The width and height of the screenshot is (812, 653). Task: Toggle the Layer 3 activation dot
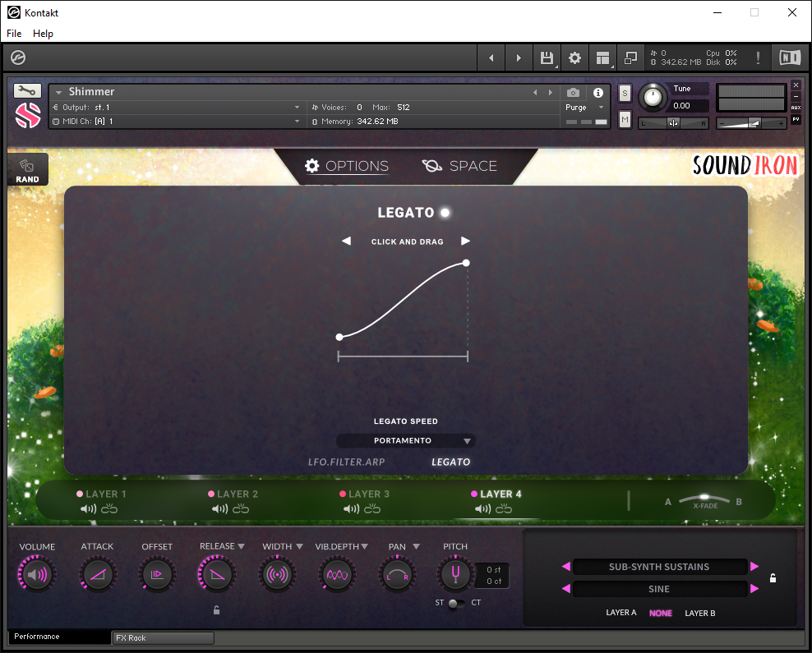point(342,494)
